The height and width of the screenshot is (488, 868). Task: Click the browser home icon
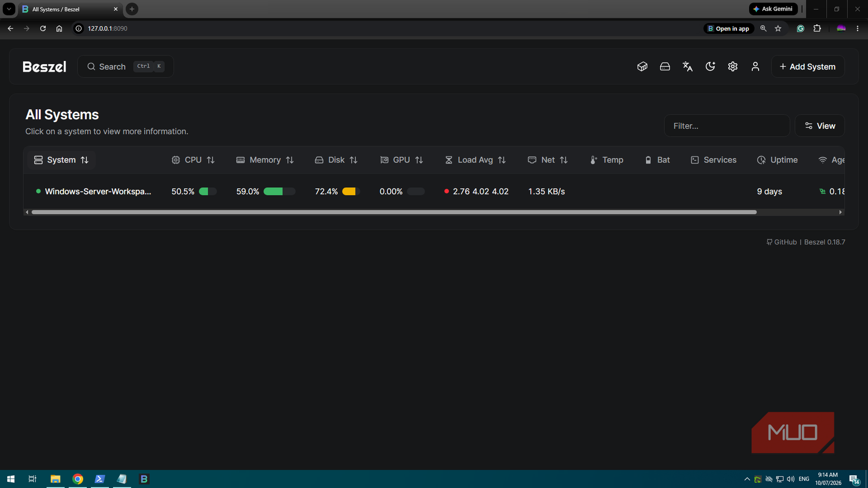click(59, 28)
